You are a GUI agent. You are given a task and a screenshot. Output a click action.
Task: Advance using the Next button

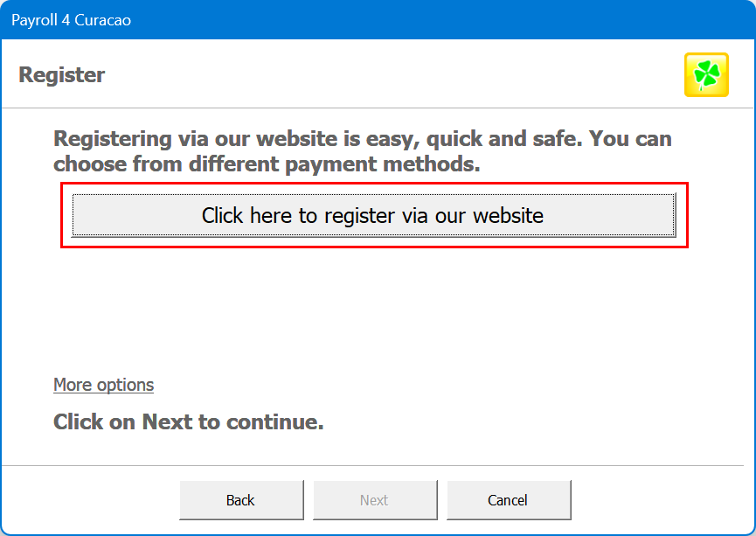(374, 500)
